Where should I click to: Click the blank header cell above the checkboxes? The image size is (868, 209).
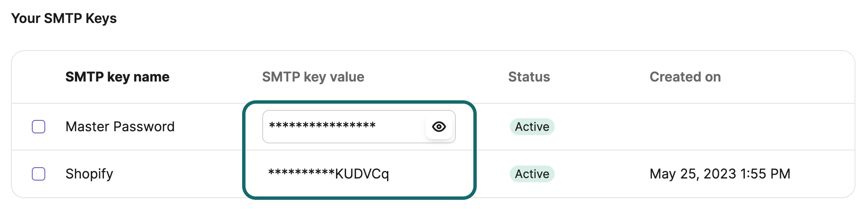click(39, 77)
